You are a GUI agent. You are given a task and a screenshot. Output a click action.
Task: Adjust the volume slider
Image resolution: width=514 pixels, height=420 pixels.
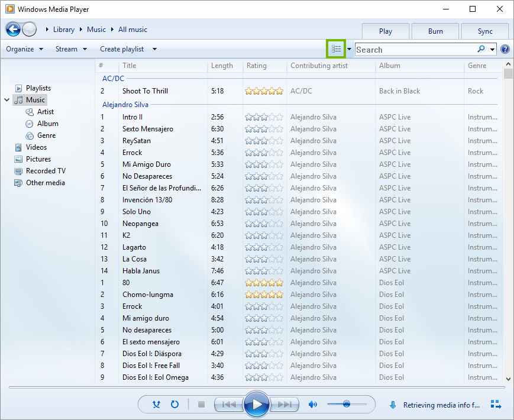click(347, 404)
